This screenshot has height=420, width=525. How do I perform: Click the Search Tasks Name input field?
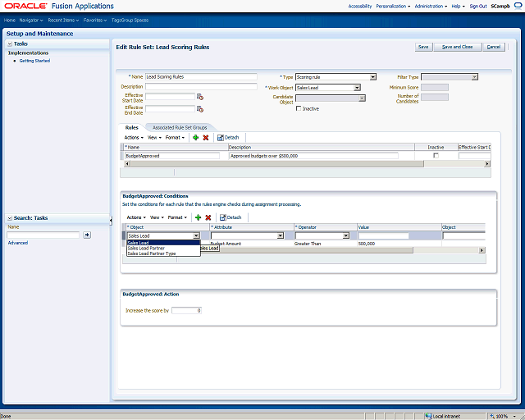[43, 235]
